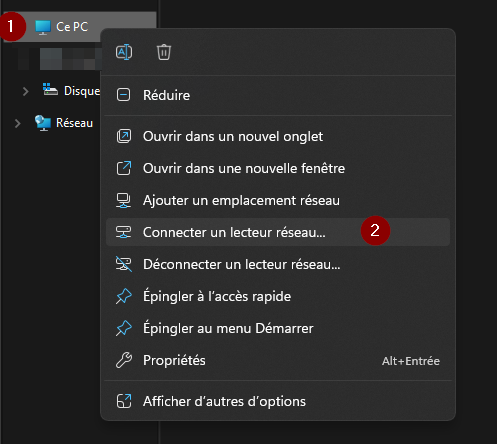Viewport: 497px width, 444px height.
Task: Click the minus icon next to Réduire
Action: pyautogui.click(x=124, y=95)
